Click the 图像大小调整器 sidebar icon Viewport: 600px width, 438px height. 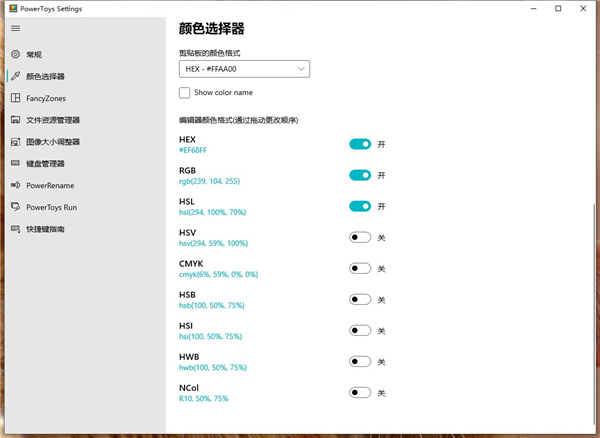coord(15,142)
